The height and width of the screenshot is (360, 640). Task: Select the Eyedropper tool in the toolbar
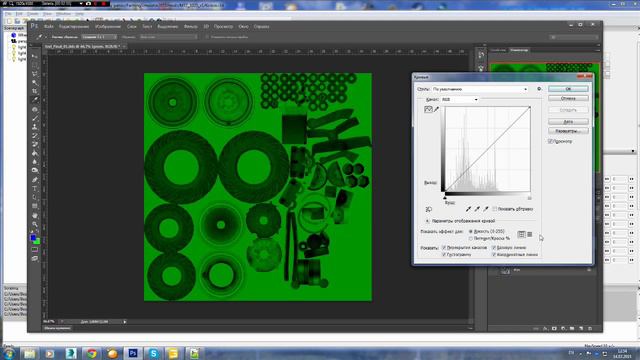(35, 100)
